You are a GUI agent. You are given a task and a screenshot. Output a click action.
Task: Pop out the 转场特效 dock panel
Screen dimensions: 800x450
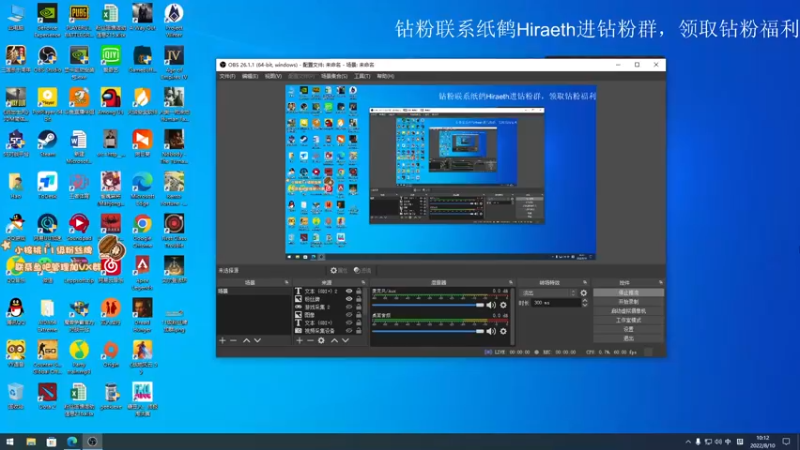(585, 283)
